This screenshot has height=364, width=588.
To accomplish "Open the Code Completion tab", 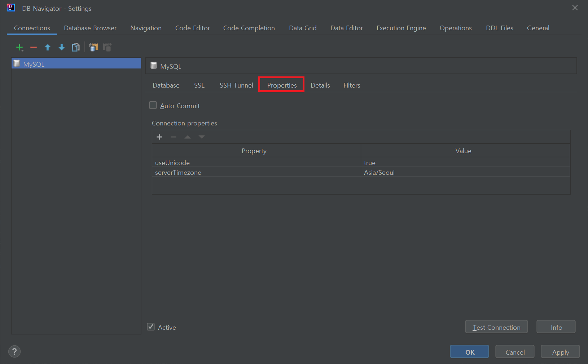I will coord(249,28).
